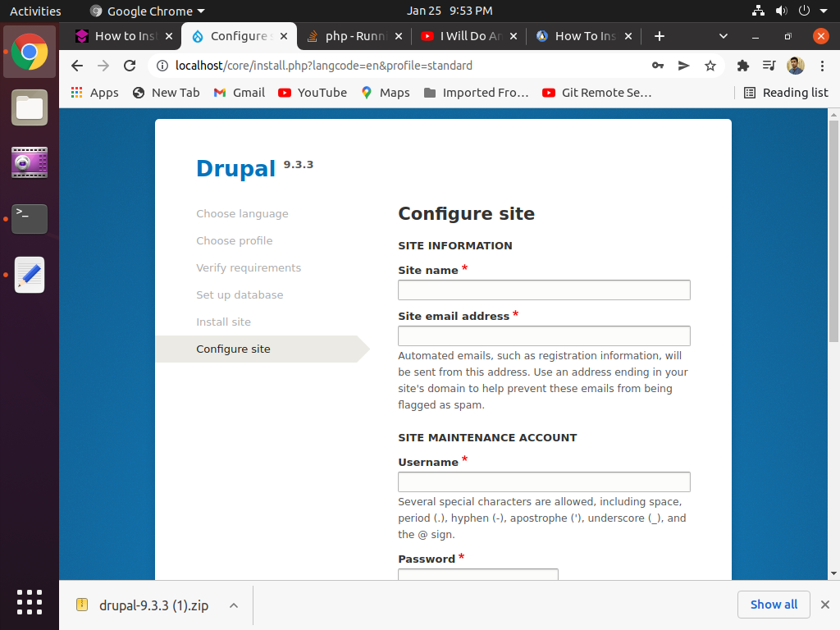Open the Maps bookmark
The width and height of the screenshot is (840, 630).
pyautogui.click(x=386, y=93)
